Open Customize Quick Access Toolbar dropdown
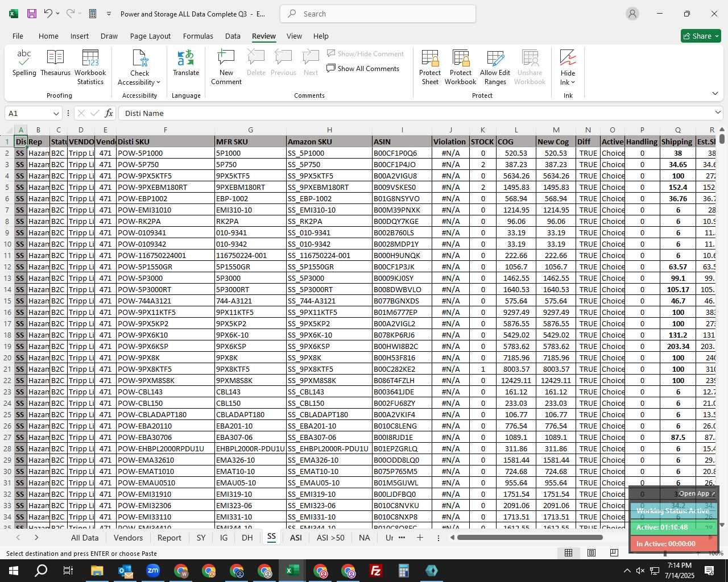 109,14
